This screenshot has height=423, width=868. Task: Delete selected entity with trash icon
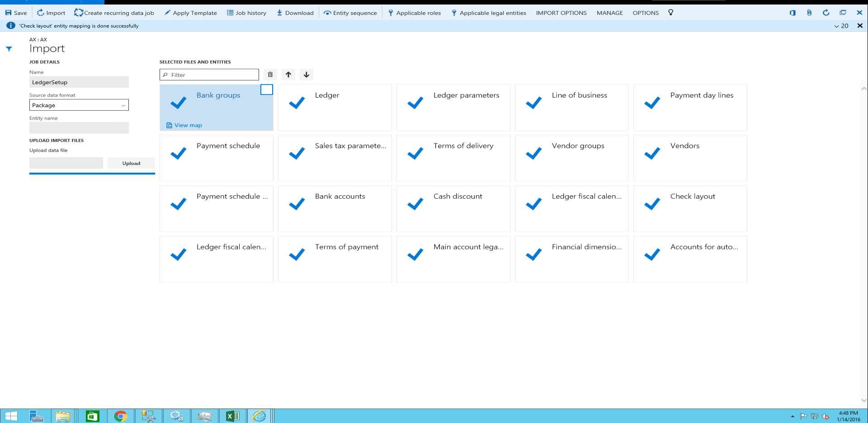[270, 75]
